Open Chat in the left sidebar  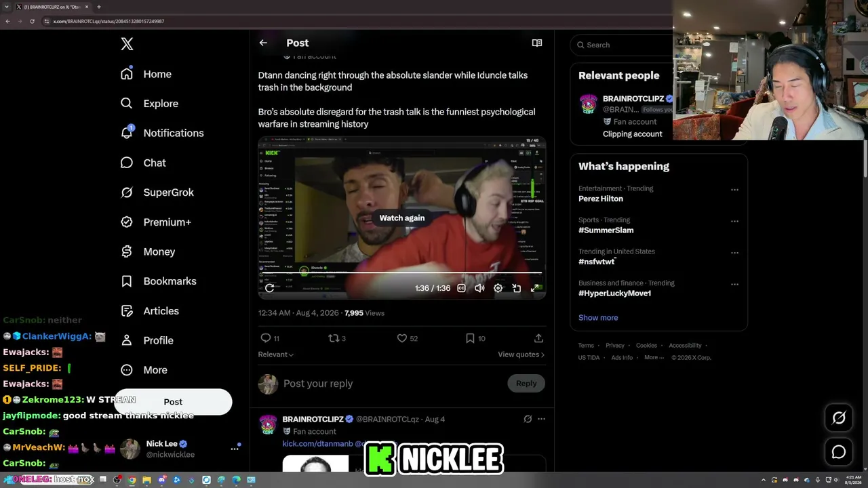coord(143,163)
